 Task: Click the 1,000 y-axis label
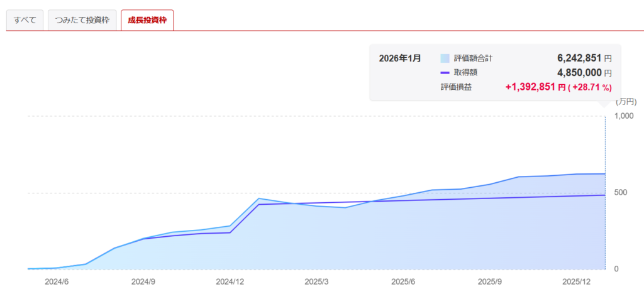click(x=625, y=116)
